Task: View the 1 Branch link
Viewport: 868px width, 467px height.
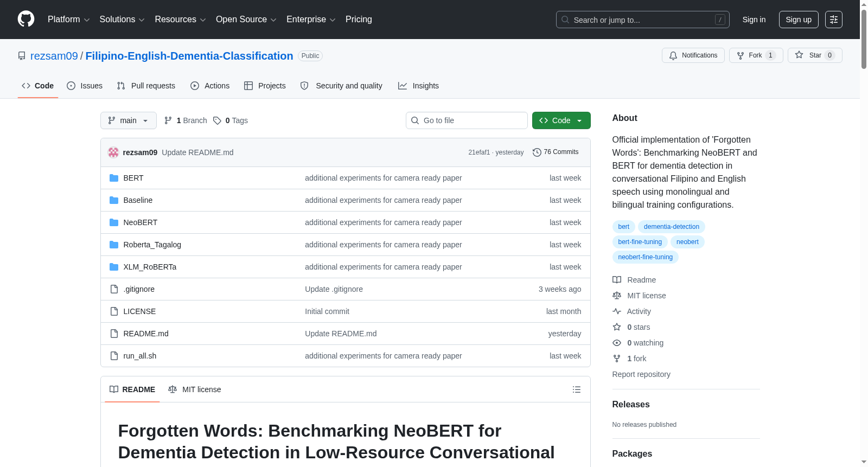Action: click(186, 120)
